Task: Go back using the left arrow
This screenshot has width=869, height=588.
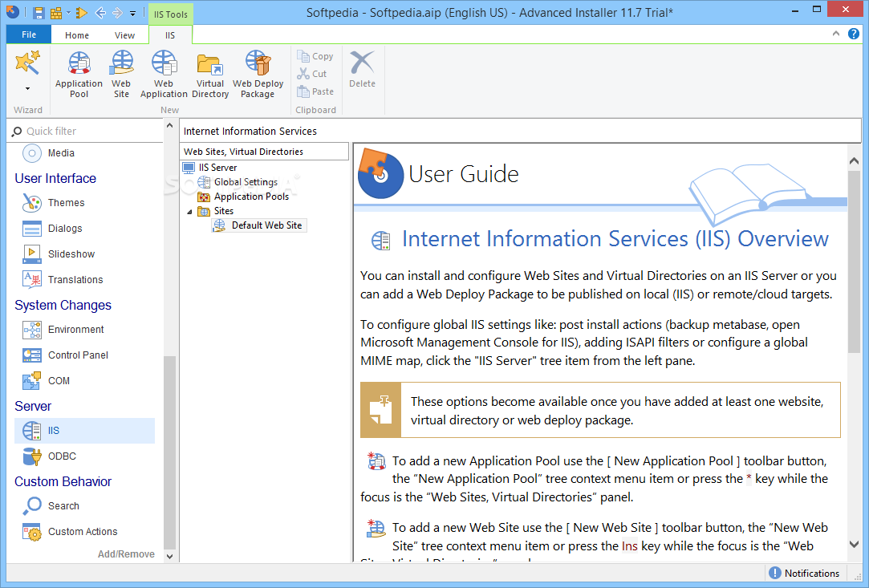Action: 100,12
